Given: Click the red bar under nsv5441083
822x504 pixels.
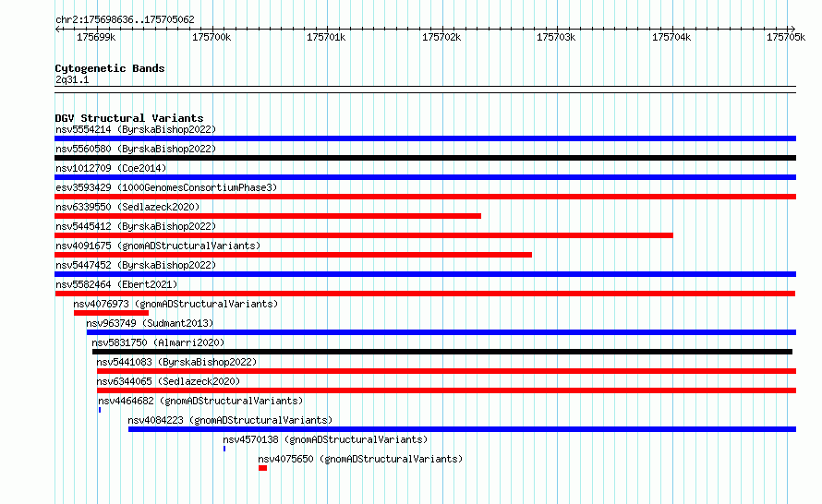Looking at the screenshot, I should click(447, 371).
